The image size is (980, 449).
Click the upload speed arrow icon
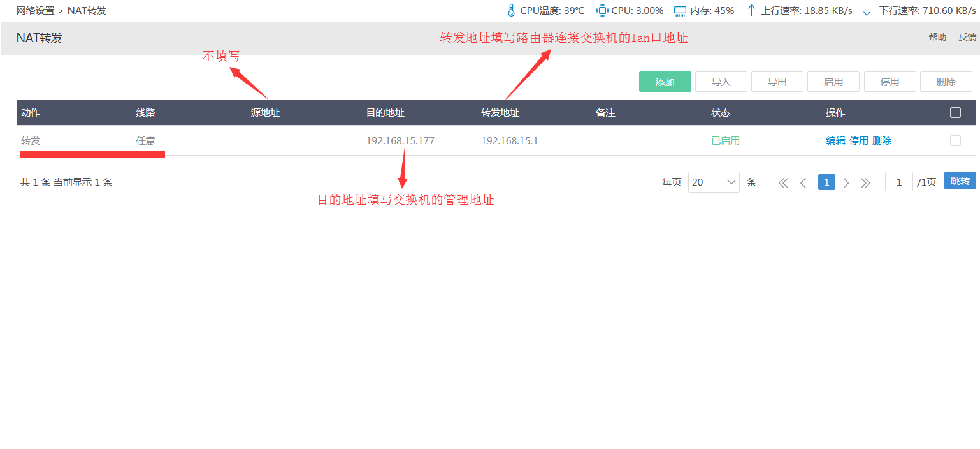click(x=751, y=10)
